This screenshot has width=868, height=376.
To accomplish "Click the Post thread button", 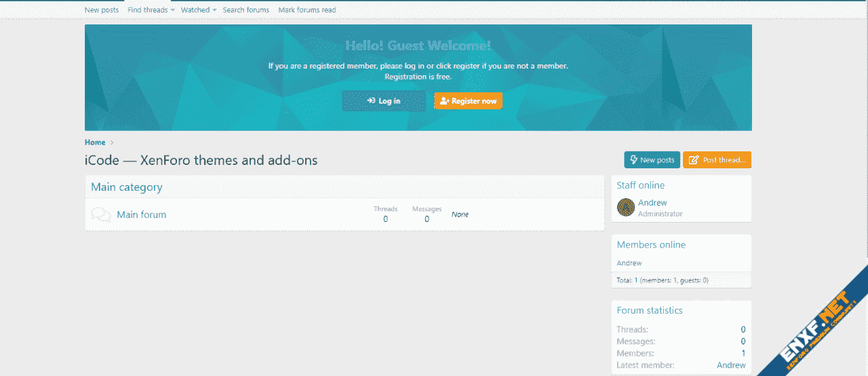I will (x=717, y=160).
